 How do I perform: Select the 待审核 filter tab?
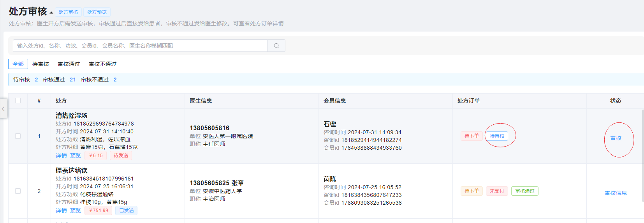tap(40, 64)
